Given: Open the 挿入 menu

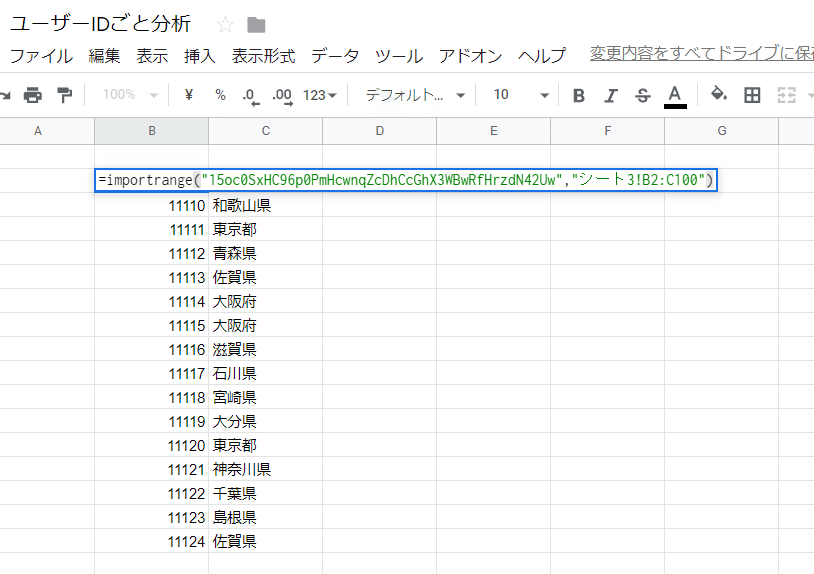Looking at the screenshot, I should click(200, 56).
